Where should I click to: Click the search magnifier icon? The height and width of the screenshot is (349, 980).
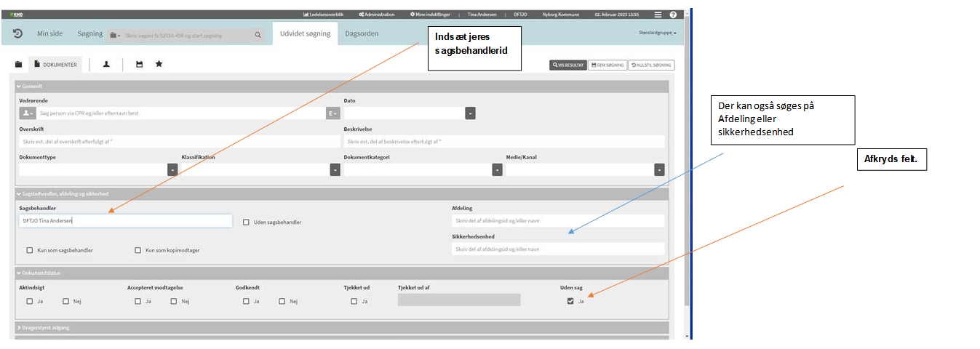(258, 34)
